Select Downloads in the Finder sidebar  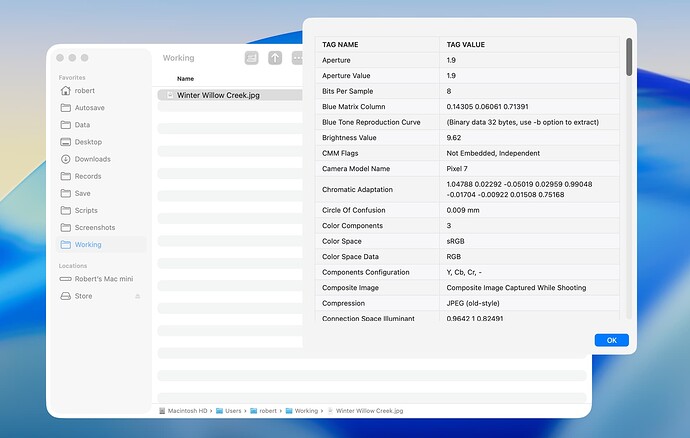coord(101,159)
